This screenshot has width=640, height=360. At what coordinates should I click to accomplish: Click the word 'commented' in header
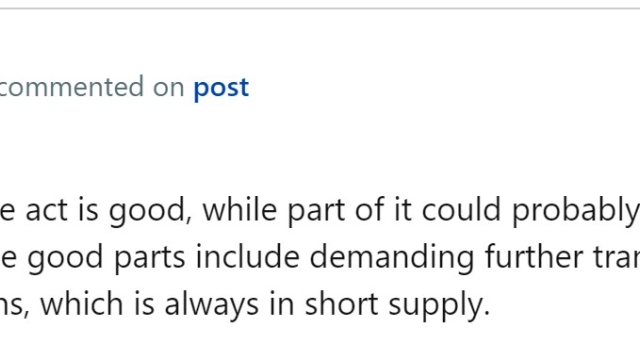[x=72, y=87]
